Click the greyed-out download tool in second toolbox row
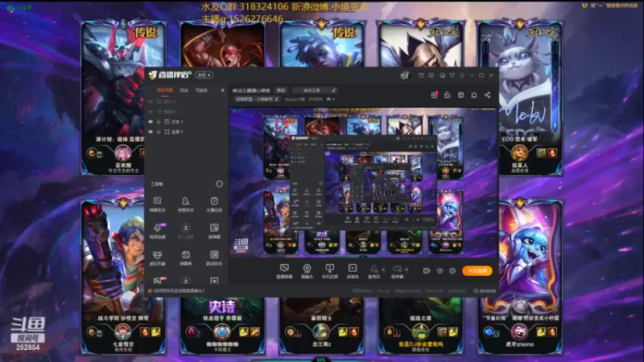This screenshot has height=362, width=644. pyautogui.click(x=186, y=231)
